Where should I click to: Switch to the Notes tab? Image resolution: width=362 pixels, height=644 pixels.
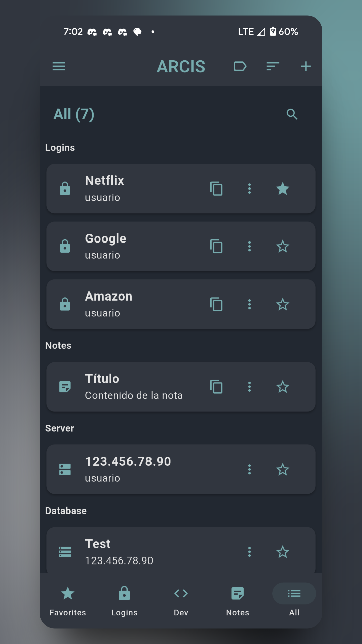[x=238, y=601]
